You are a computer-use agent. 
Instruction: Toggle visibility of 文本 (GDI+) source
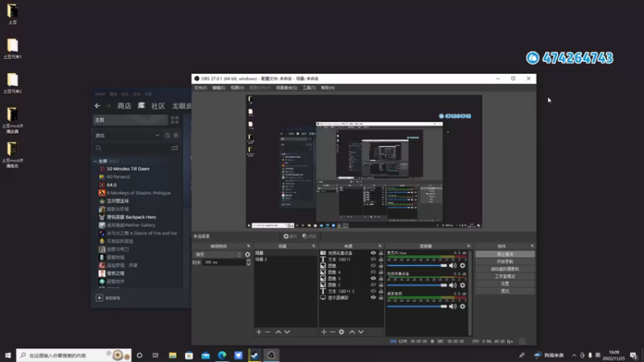click(x=374, y=259)
